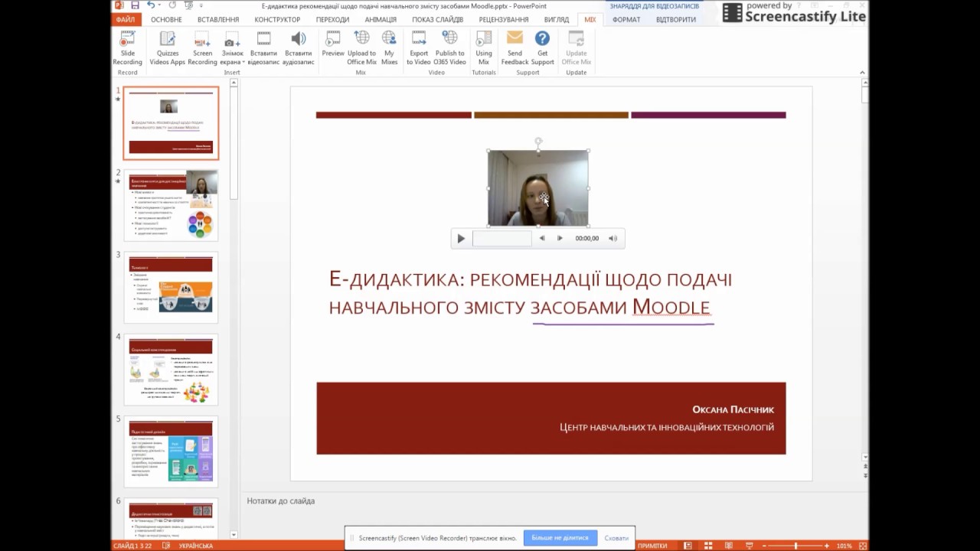Viewport: 980px width, 551px height.
Task: Fit slide to current window
Action: [862, 546]
